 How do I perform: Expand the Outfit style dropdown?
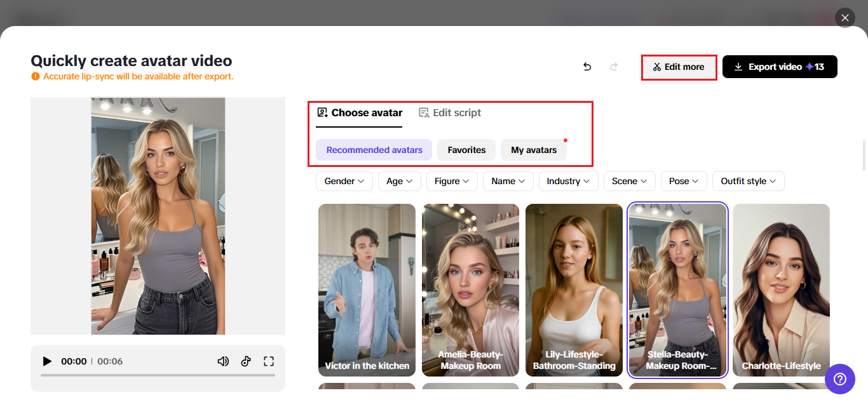(x=748, y=181)
